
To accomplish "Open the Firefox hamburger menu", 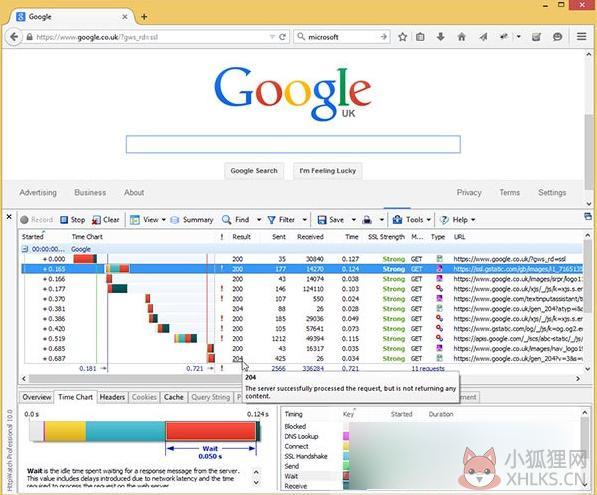I will point(581,37).
